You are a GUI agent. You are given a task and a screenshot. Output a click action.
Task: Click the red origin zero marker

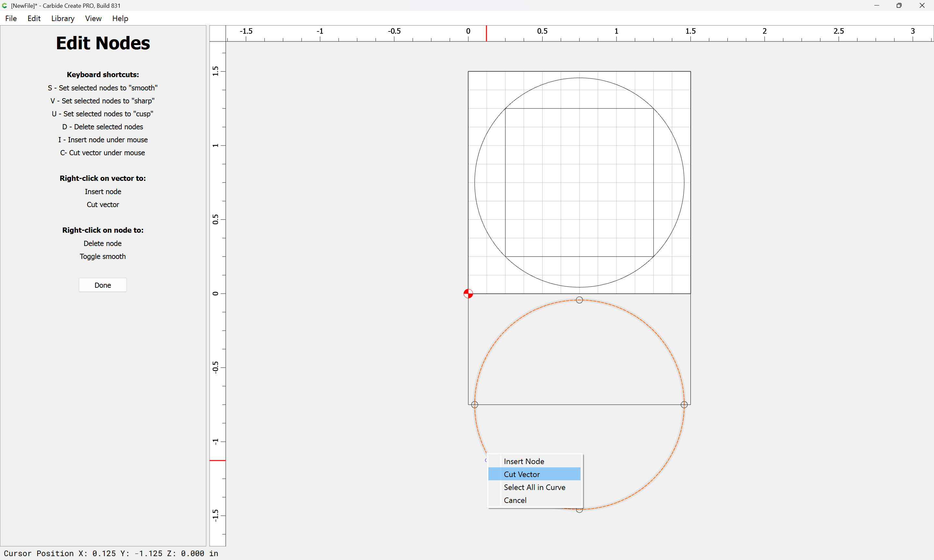[x=468, y=294]
